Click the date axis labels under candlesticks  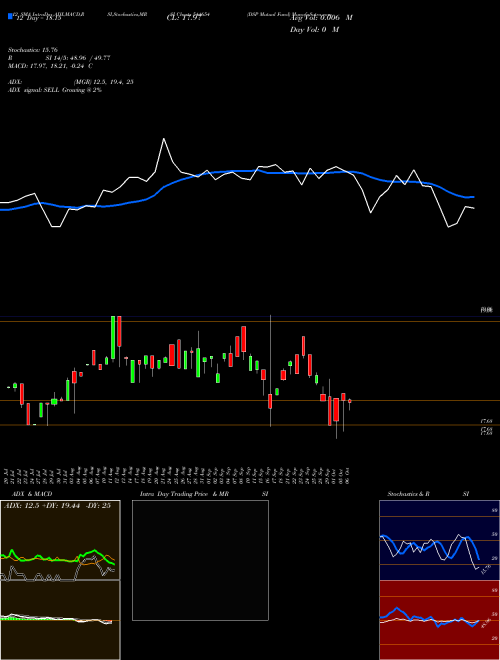point(178,475)
